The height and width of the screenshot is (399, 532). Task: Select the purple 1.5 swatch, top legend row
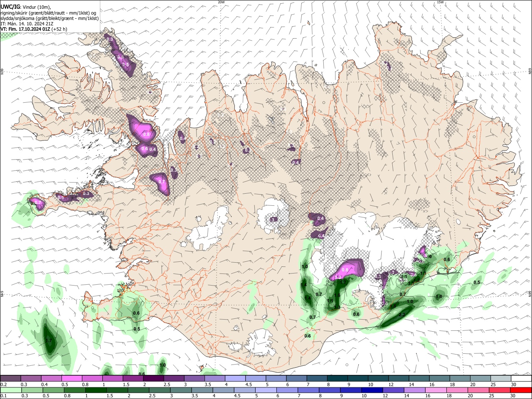pyautogui.click(x=133, y=378)
